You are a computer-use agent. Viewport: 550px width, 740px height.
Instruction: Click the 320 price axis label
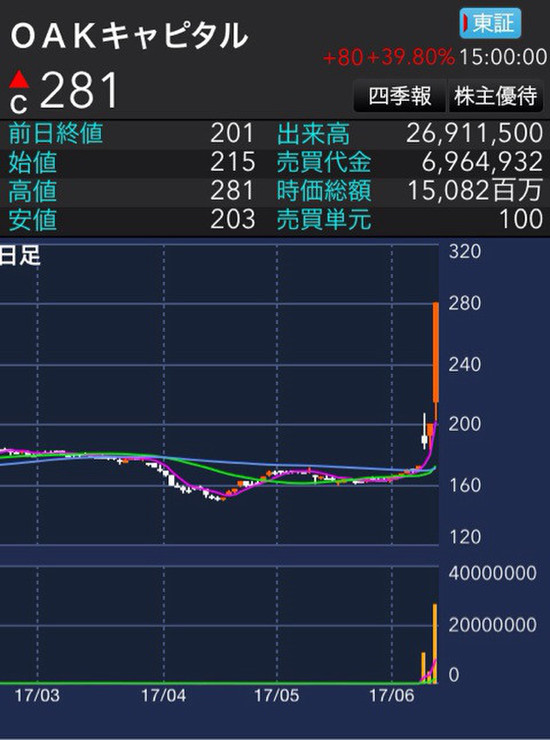(465, 251)
